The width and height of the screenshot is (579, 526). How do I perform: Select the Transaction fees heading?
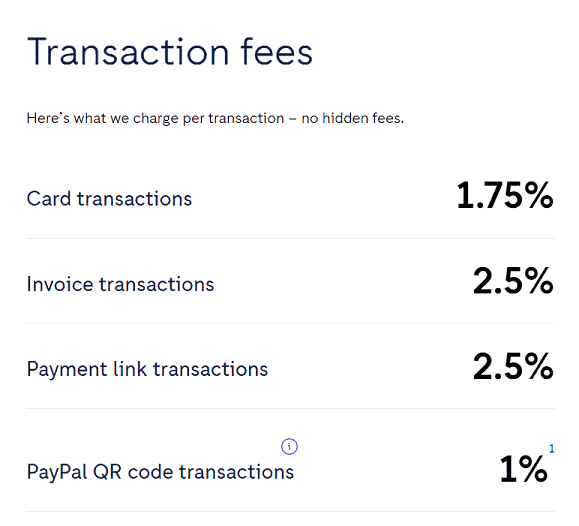pos(170,52)
